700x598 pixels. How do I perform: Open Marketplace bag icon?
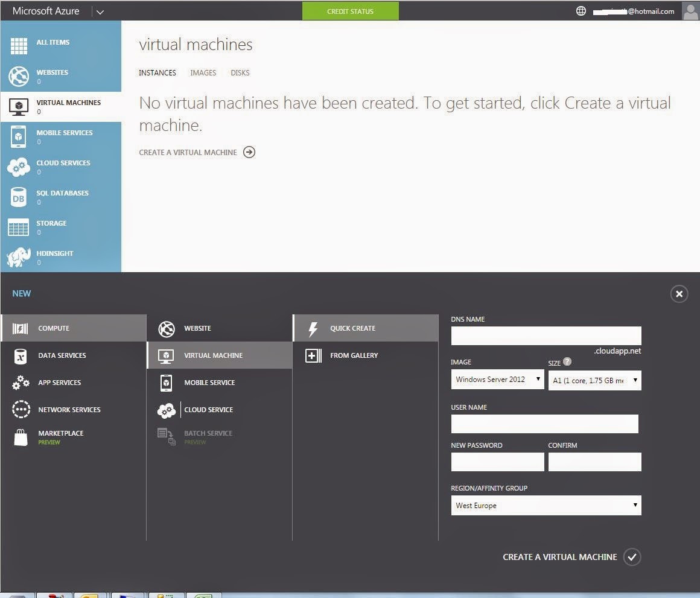pos(21,437)
